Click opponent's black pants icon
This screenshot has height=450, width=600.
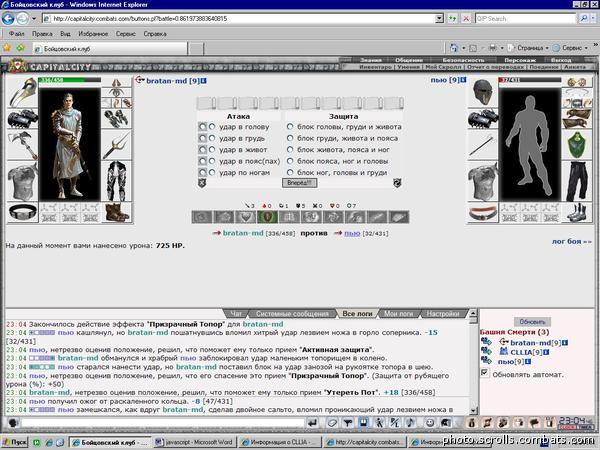tap(577, 181)
